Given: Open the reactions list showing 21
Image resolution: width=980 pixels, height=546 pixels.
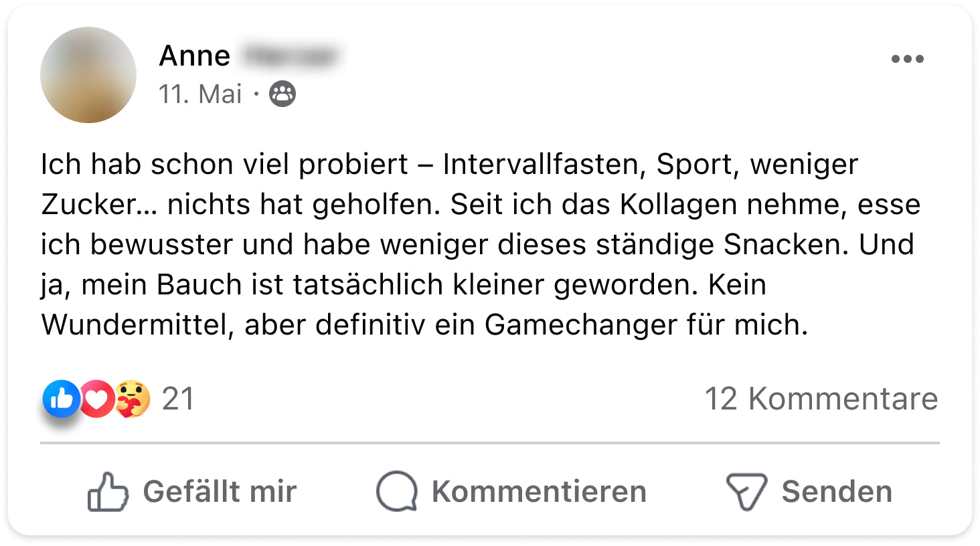Looking at the screenshot, I should coord(178,399).
